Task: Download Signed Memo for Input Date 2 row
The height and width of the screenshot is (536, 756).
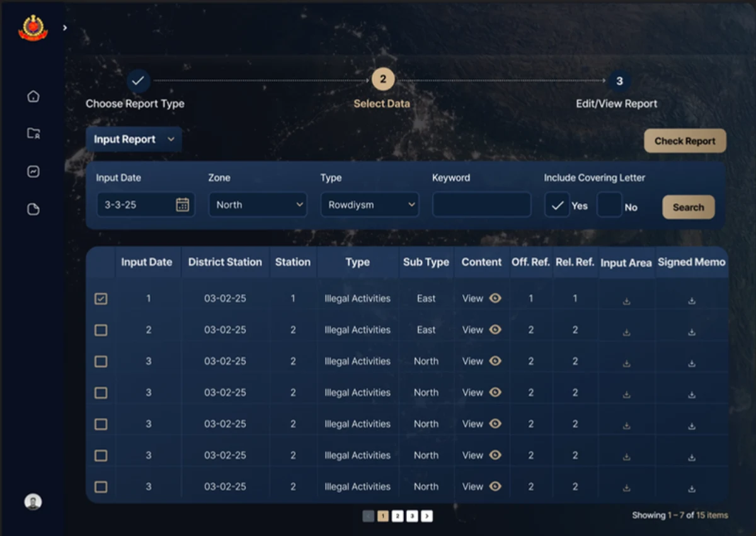Action: (692, 331)
